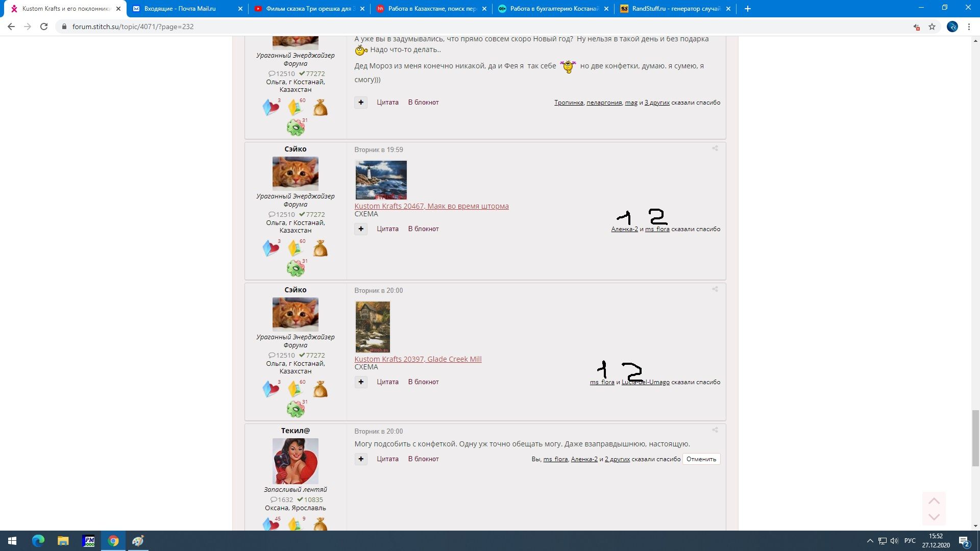The height and width of the screenshot is (551, 980).
Task: Click lighthouse storm thumbnail image
Action: [x=381, y=180]
